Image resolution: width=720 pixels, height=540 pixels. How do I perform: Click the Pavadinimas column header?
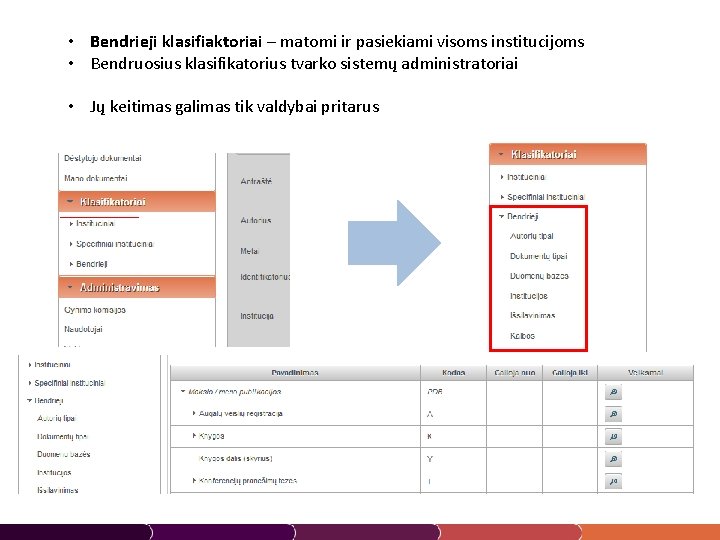tap(295, 372)
